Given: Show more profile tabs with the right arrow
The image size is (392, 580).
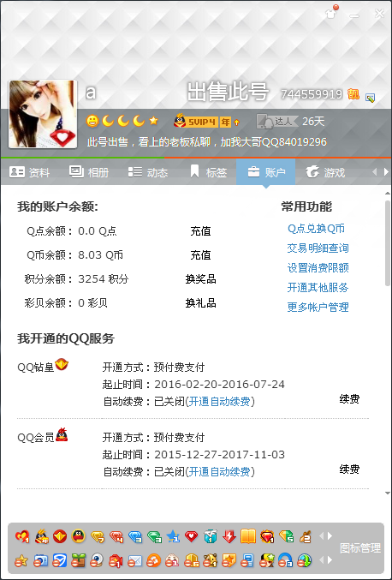Looking at the screenshot, I should click(386, 172).
